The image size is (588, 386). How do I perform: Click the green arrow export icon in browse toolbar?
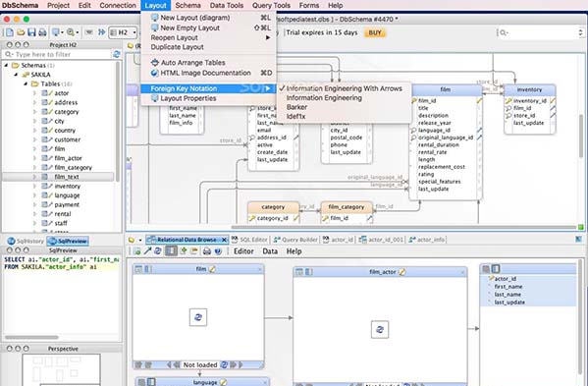coord(184,251)
